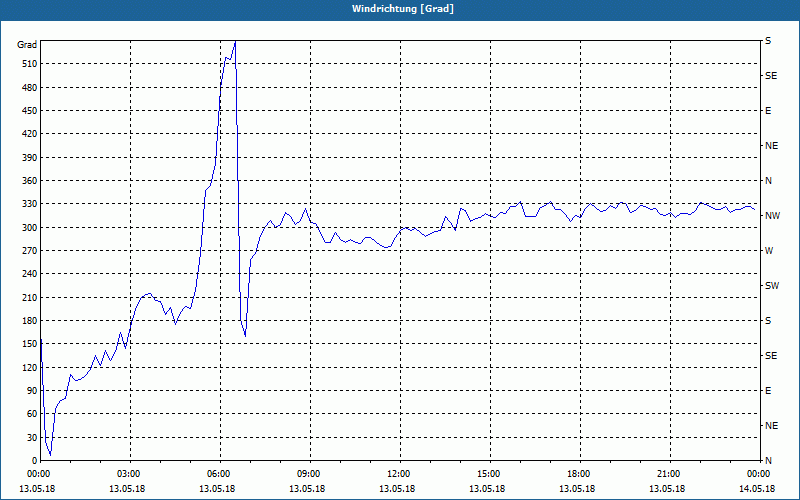Click the 13.05.18 date under 18:00
Screen dimensions: 800x500
(577, 488)
